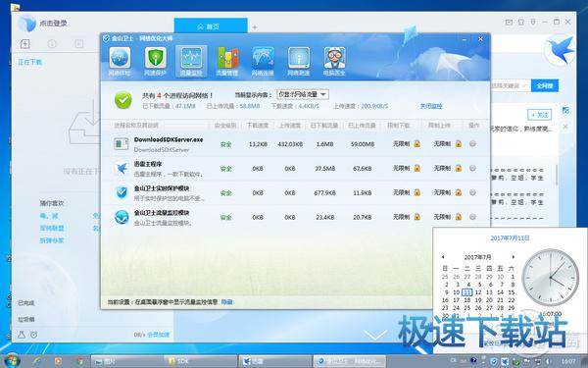This screenshot has width=588, height=368.
Task: Open operation button for 迅雷主程序 row
Action: (x=472, y=168)
